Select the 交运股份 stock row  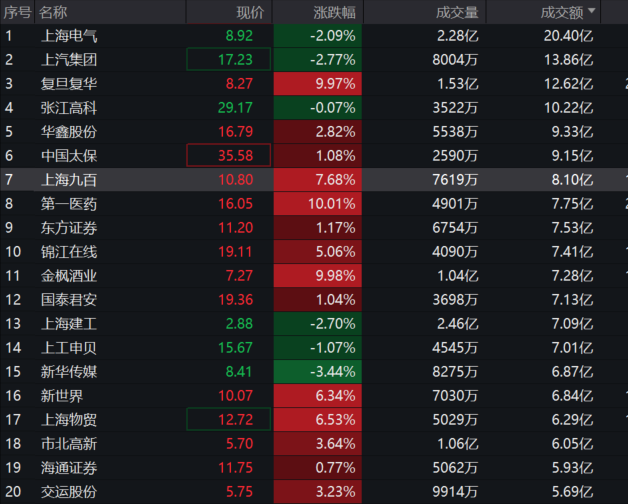pyautogui.click(x=314, y=492)
